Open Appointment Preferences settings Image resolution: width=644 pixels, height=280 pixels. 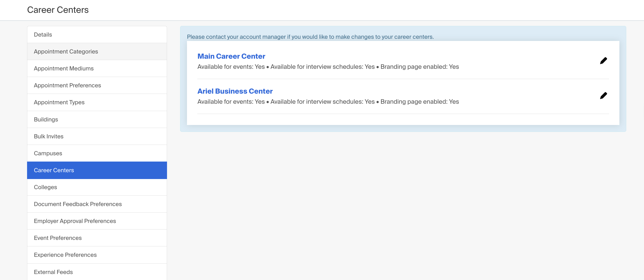coord(67,85)
